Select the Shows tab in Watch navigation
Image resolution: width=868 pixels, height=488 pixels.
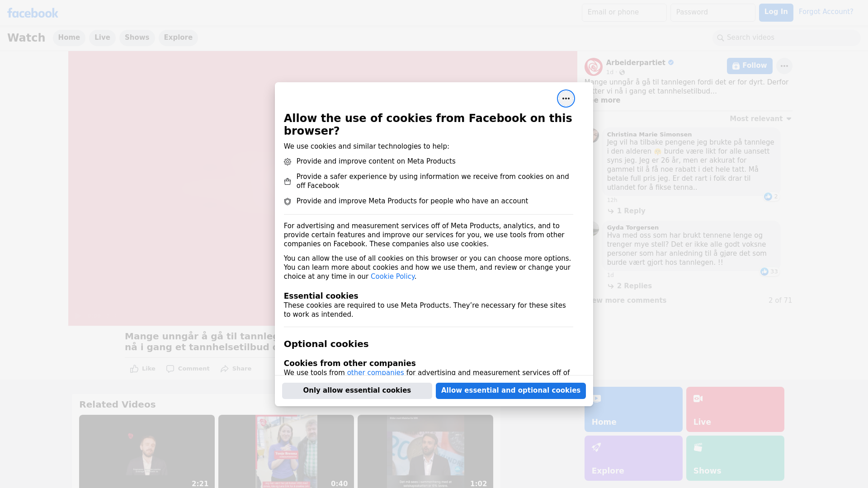coord(137,38)
